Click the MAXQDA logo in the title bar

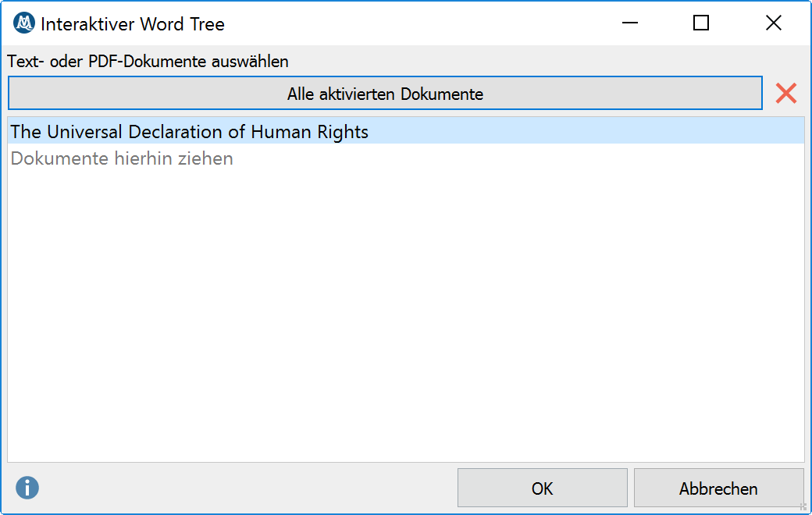(x=24, y=23)
